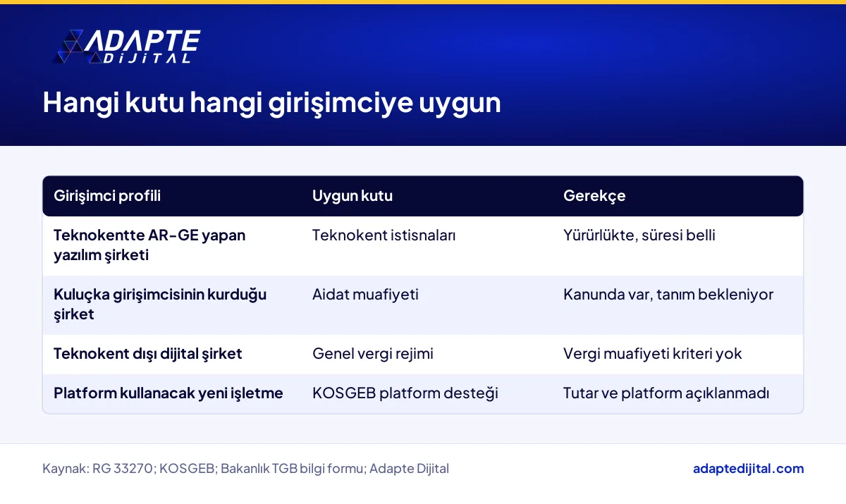Select the 'Girişimci profili' column header
846x504 pixels.
[107, 196]
